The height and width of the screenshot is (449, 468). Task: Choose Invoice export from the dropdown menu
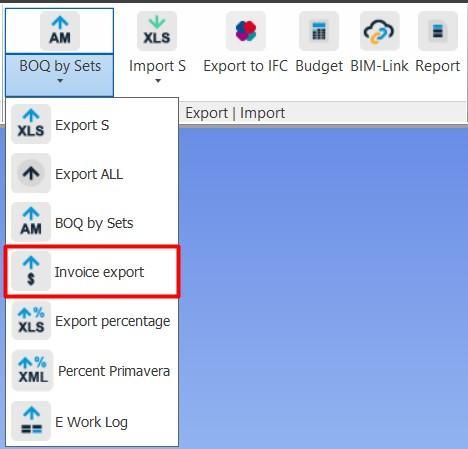point(92,271)
